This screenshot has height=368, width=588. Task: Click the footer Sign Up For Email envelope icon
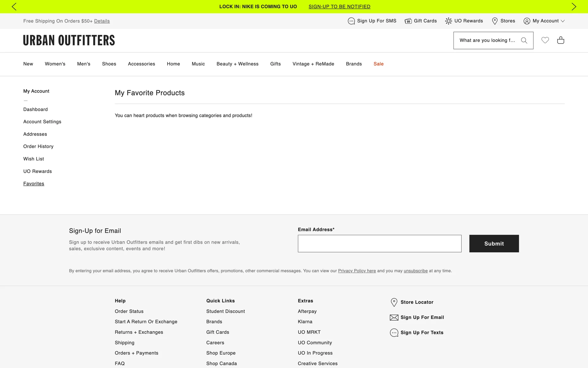pyautogui.click(x=394, y=317)
